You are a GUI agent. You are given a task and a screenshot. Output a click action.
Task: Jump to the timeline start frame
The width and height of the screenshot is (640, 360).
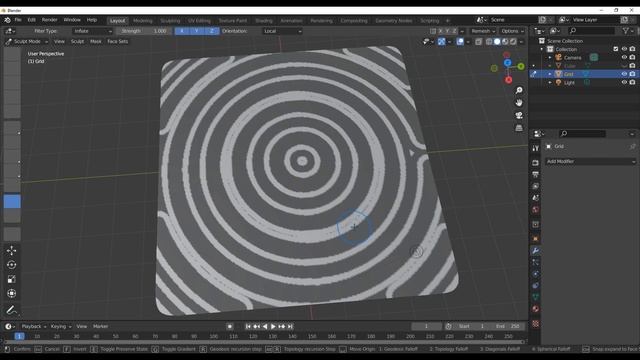(248, 327)
